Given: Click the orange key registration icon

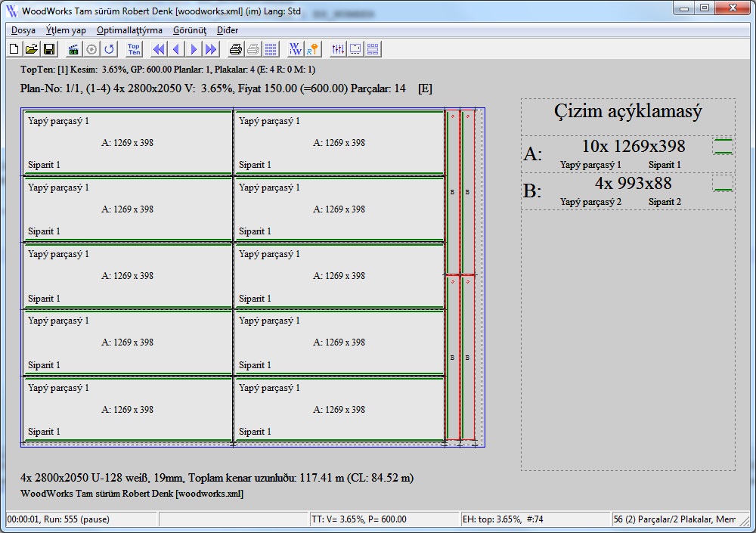Looking at the screenshot, I should click(x=313, y=48).
